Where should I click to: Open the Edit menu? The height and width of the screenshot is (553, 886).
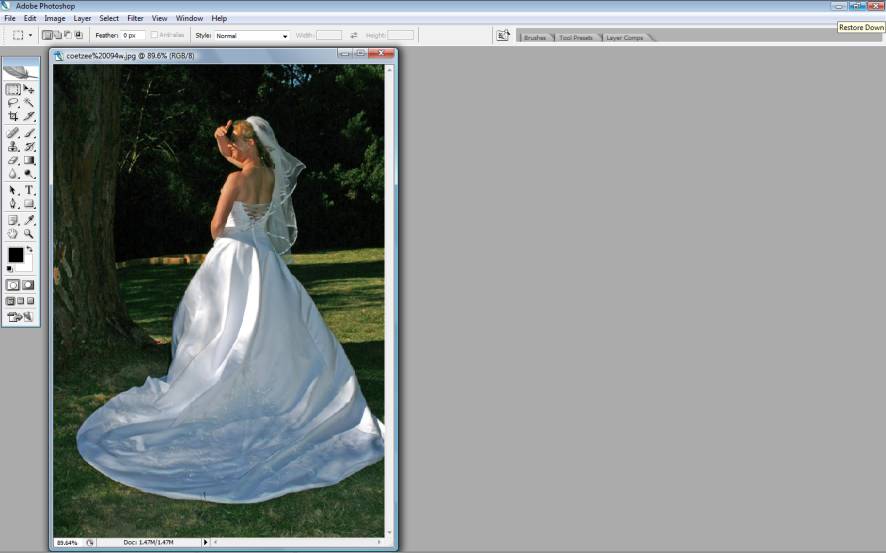tap(30, 18)
